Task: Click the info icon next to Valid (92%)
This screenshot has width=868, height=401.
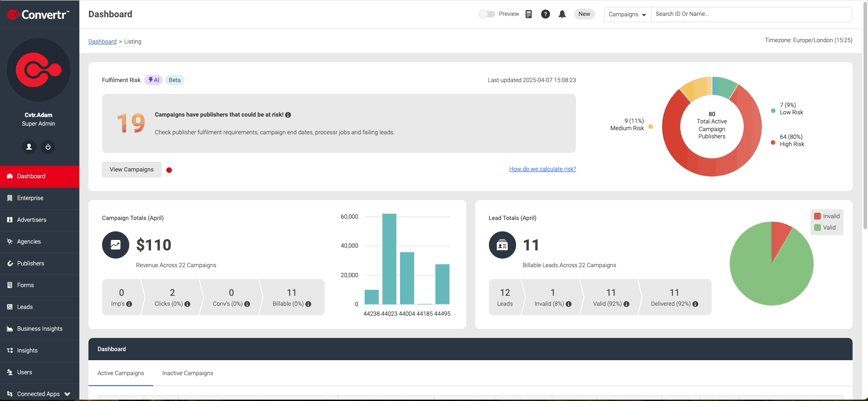Action: 627,304
